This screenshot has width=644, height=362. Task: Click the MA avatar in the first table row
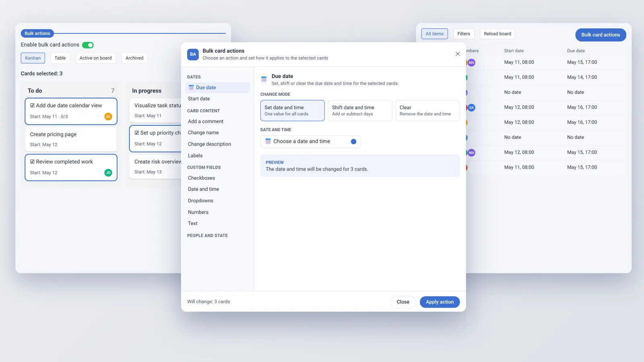tap(471, 63)
